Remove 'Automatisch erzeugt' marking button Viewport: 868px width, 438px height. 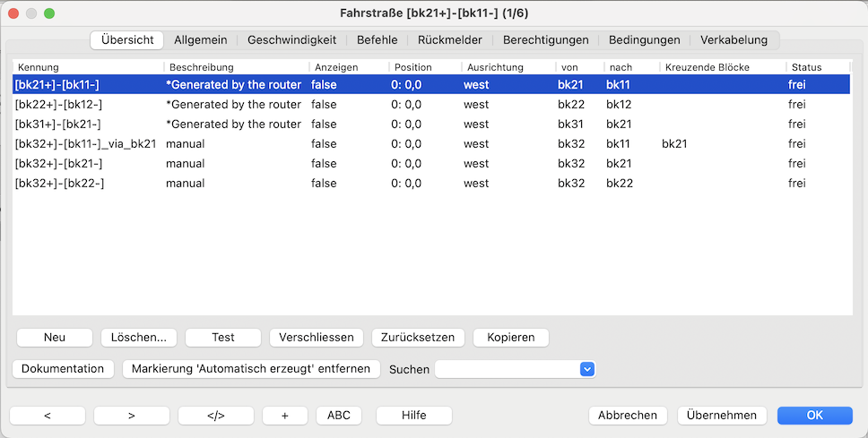251,369
